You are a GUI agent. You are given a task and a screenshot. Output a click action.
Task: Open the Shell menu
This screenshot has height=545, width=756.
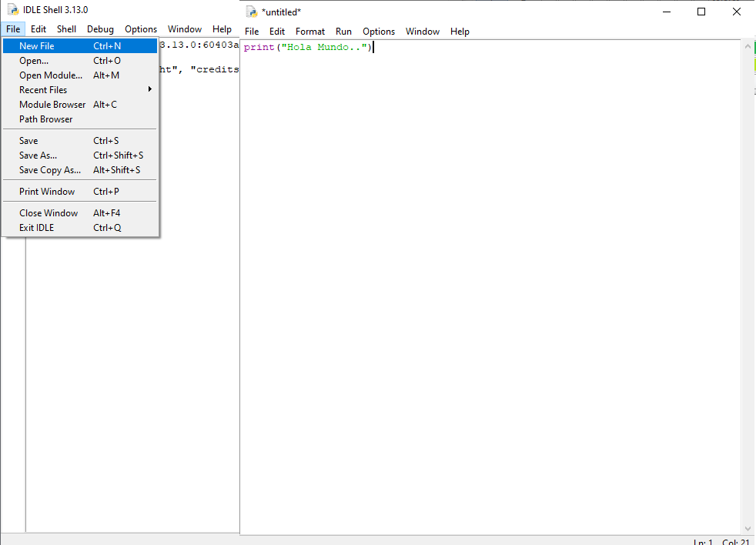66,29
